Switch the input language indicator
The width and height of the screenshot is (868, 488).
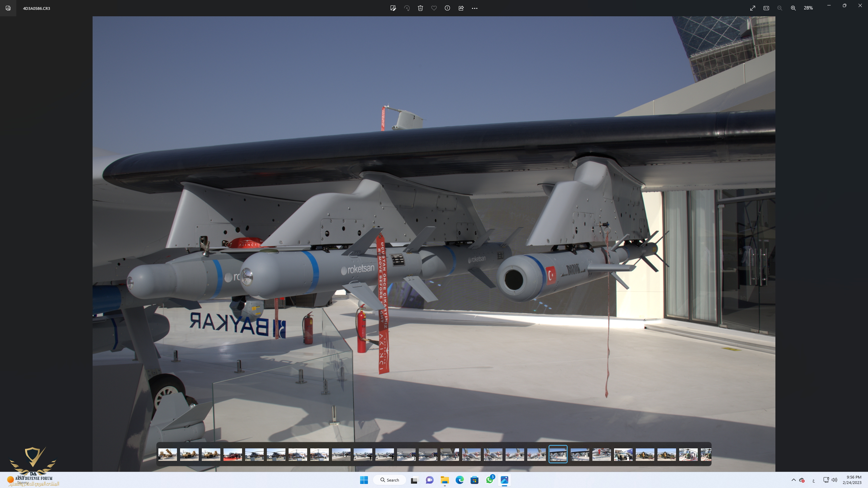point(813,480)
